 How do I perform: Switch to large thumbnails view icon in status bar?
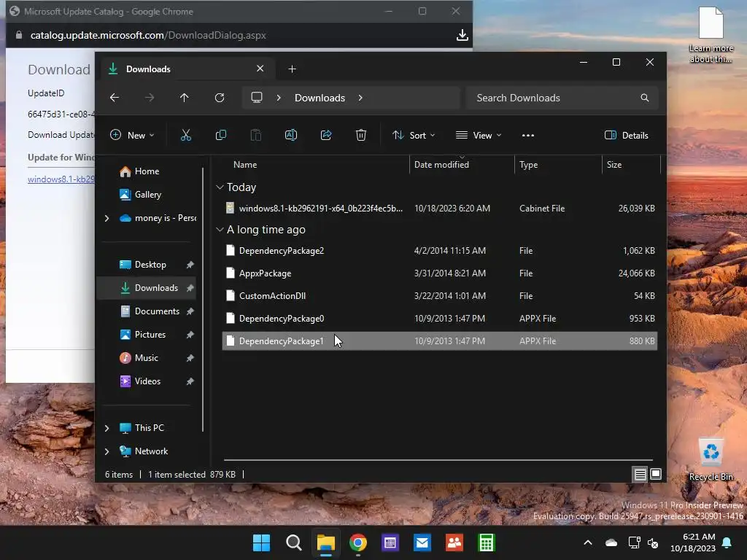pyautogui.click(x=656, y=474)
